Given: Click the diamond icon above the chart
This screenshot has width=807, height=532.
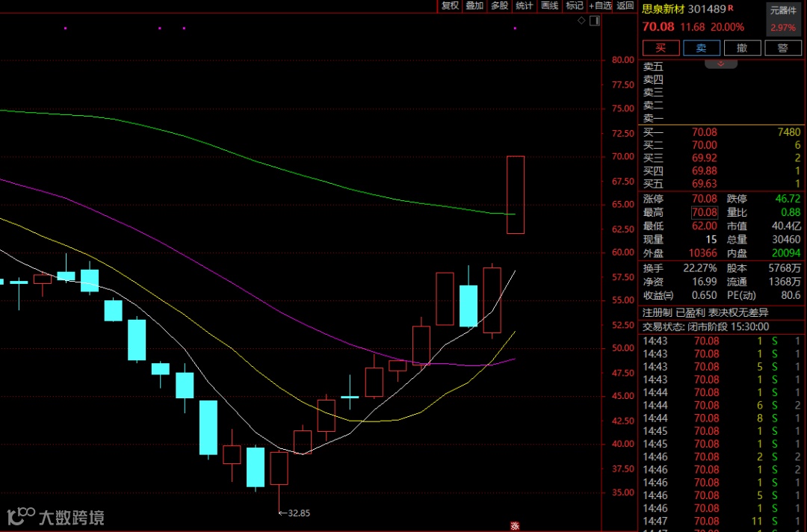Looking at the screenshot, I should [x=581, y=21].
